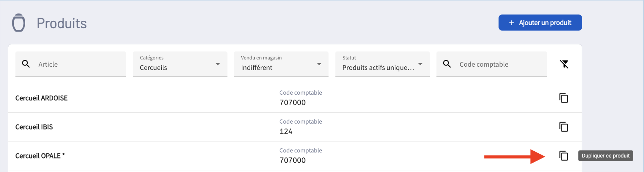The height and width of the screenshot is (172, 644).
Task: Click 707000 value in Cercueil ARDOISE row
Action: 292,103
